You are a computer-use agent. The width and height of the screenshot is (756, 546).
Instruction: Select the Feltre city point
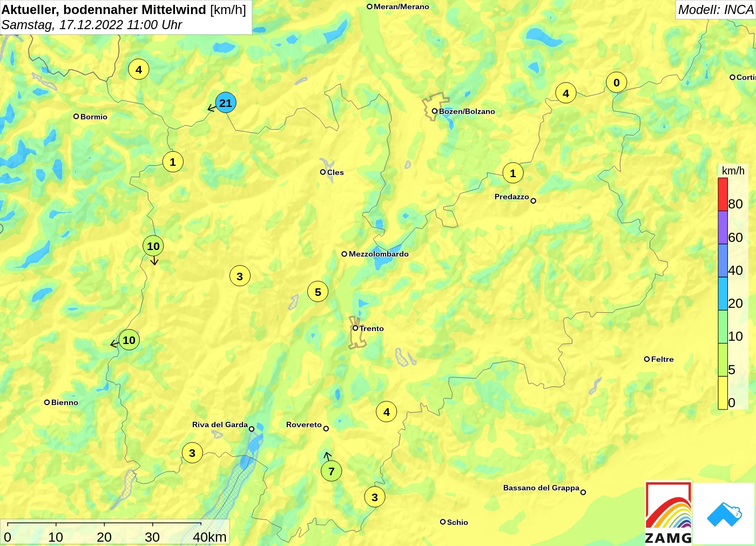pos(647,359)
